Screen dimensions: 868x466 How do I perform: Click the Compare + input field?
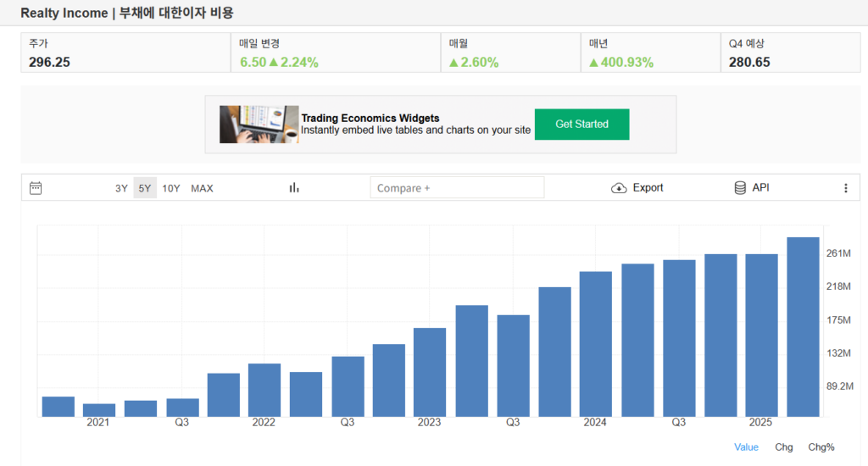[x=457, y=188]
